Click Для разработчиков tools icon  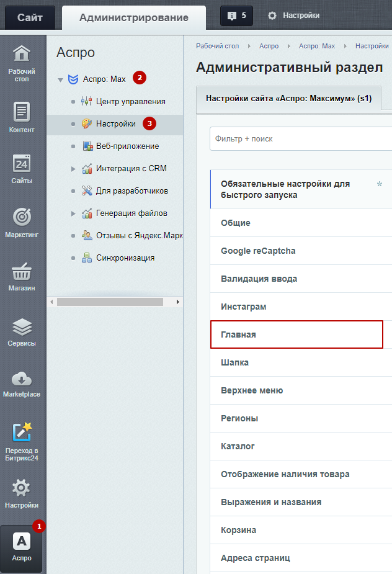point(87,191)
